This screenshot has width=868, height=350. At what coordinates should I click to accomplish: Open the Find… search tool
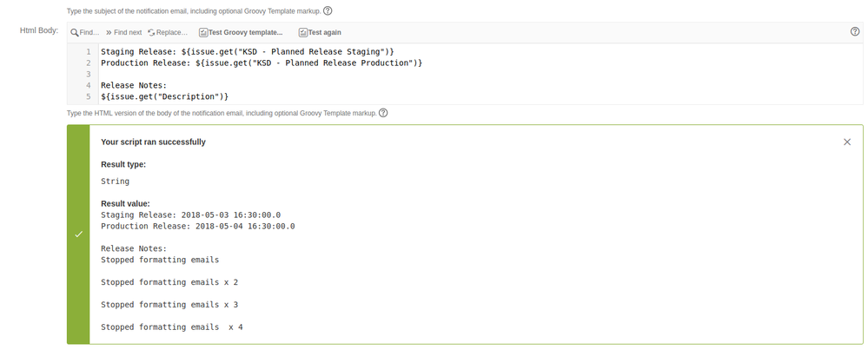pos(84,33)
